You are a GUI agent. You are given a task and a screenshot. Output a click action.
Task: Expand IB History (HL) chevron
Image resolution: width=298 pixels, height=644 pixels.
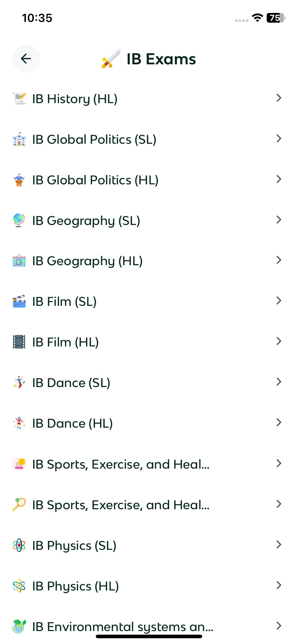[x=279, y=98]
